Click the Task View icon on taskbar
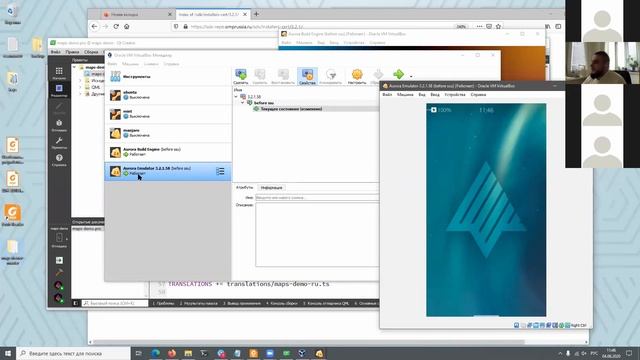 (x=139, y=353)
